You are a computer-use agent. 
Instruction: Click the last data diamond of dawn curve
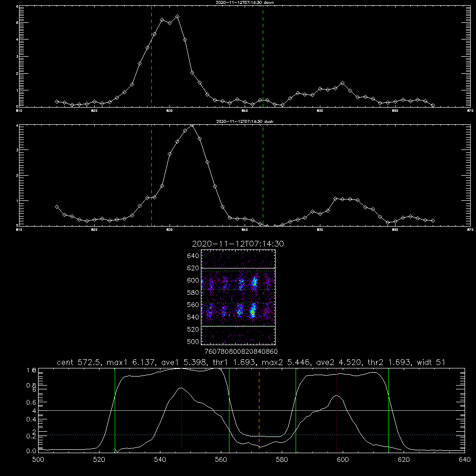click(x=433, y=105)
